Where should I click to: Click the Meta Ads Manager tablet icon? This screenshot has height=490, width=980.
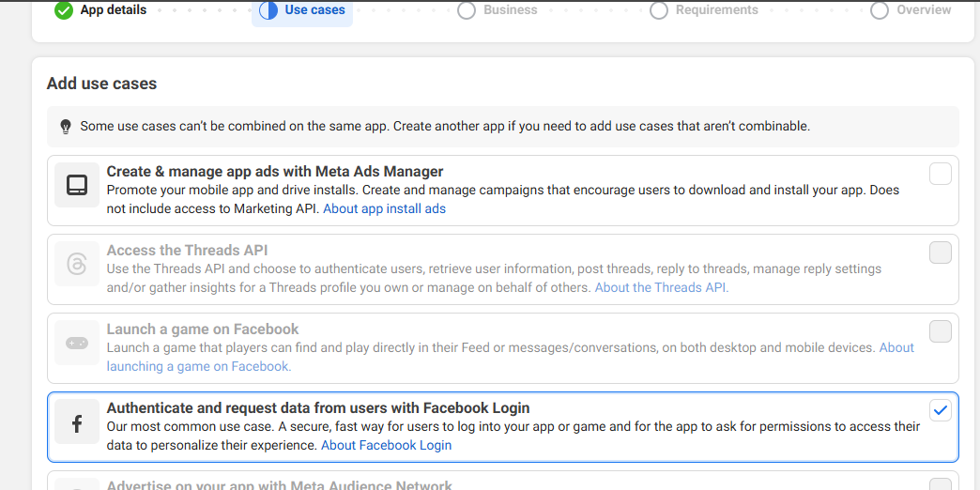coord(77,186)
